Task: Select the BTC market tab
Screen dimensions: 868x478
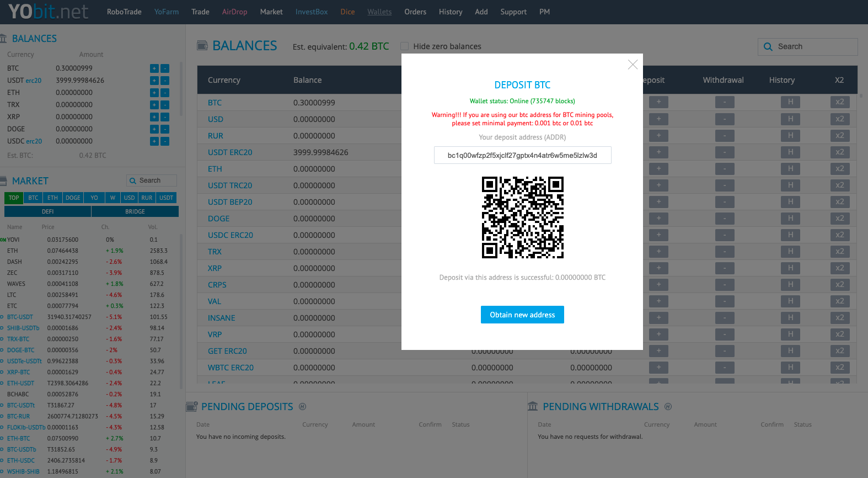Action: pyautogui.click(x=33, y=198)
